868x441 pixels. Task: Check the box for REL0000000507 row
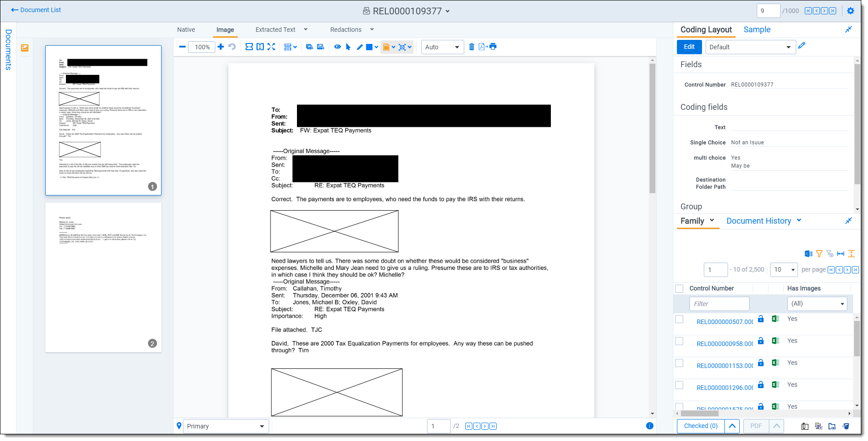pos(679,319)
